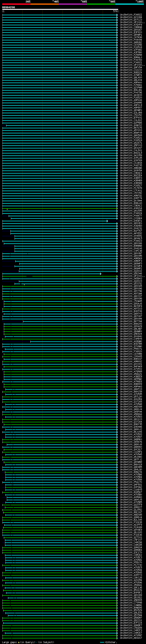Click the UniRef100_D0EWT1 label
Viewport: 146px width, 644px height.
coord(131,221)
